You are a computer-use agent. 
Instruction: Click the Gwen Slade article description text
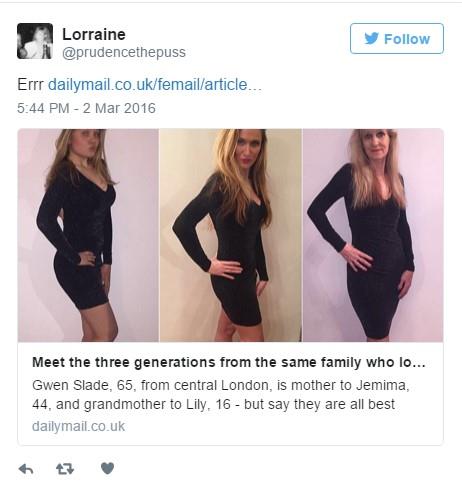click(221, 395)
